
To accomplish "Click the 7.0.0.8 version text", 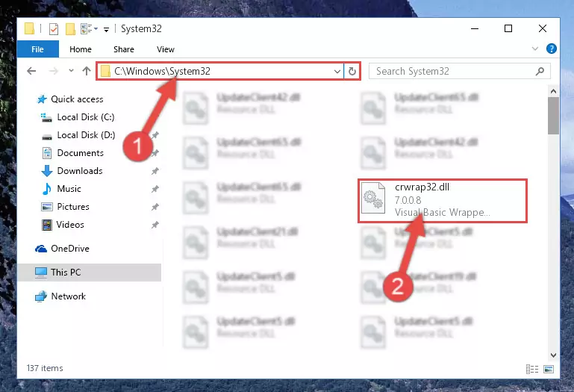I will pyautogui.click(x=408, y=200).
